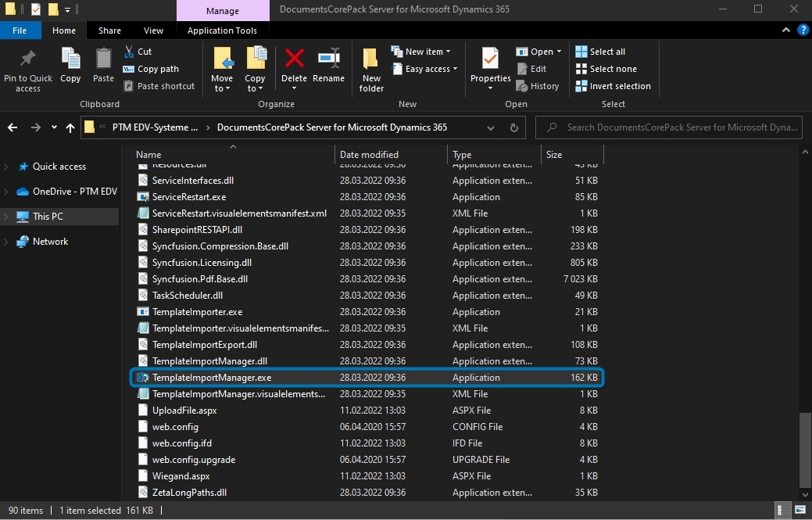Viewport: 812px width, 520px height.
Task: Click the TemplateImporter.exe file icon
Action: click(x=143, y=312)
